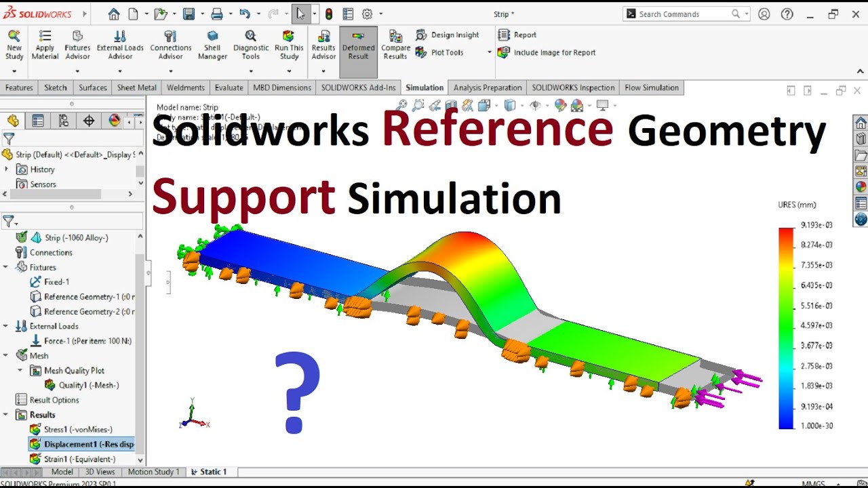Click Run This Study
Screen dimensions: 868x488
[289, 45]
